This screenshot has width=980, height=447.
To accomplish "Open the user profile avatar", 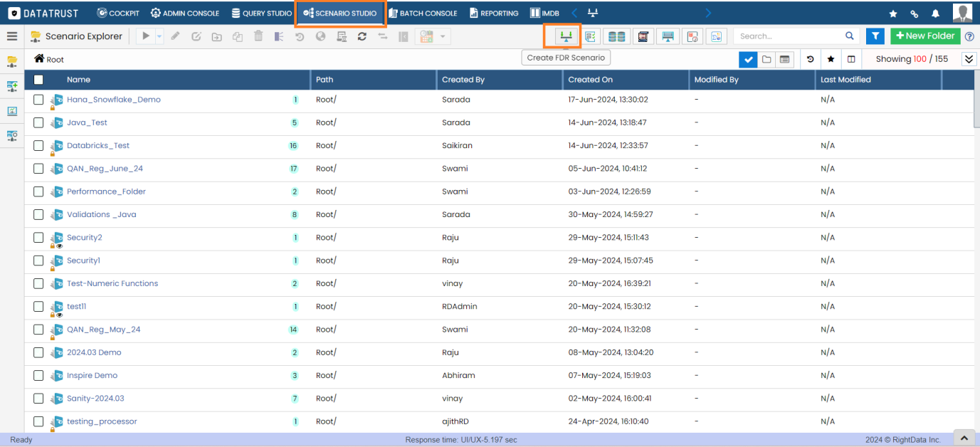I will (x=962, y=13).
